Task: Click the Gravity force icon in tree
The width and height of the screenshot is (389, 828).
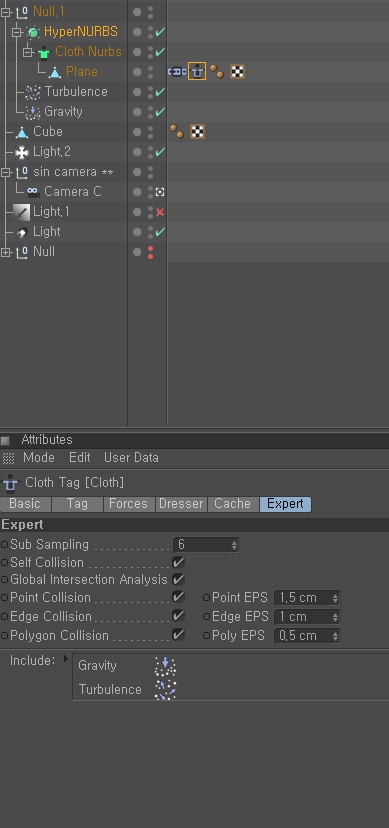Action: [33, 112]
